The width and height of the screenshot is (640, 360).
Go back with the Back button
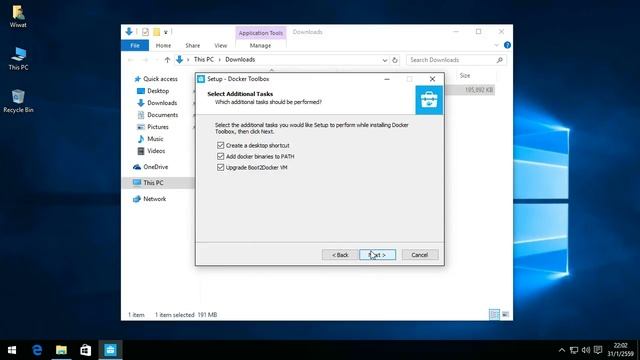coord(340,255)
